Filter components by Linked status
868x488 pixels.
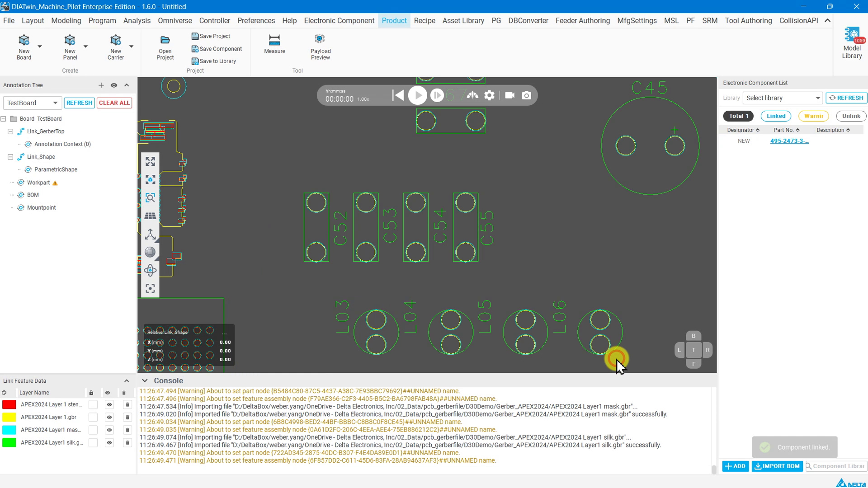coord(776,116)
